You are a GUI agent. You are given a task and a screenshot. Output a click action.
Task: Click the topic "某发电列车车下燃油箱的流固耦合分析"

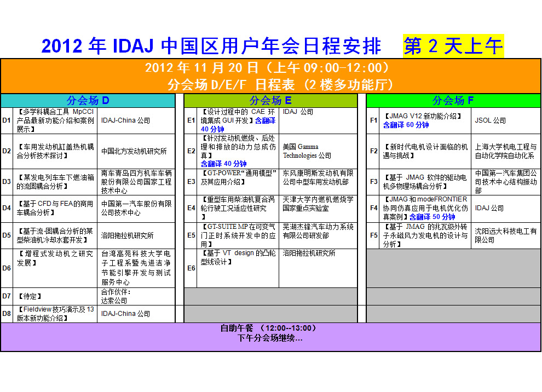coord(55,181)
